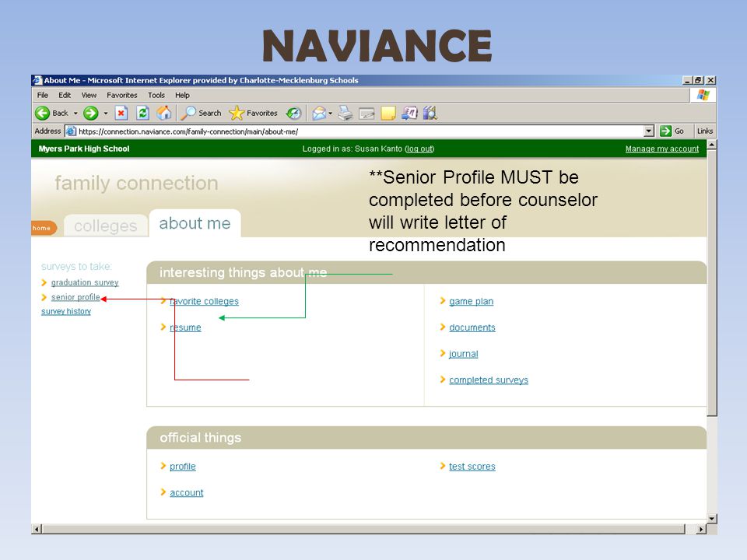Select the about me tab

(x=195, y=223)
